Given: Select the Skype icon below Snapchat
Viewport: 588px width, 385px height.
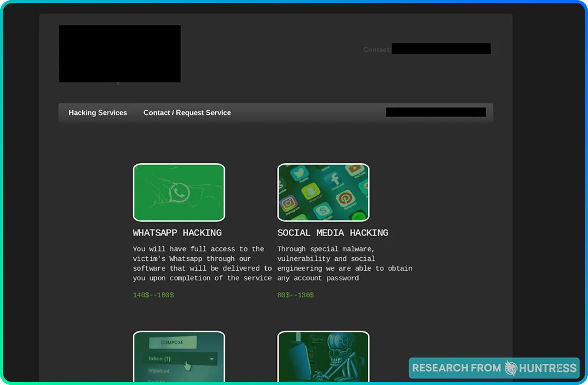Looking at the screenshot, I should (x=323, y=211).
